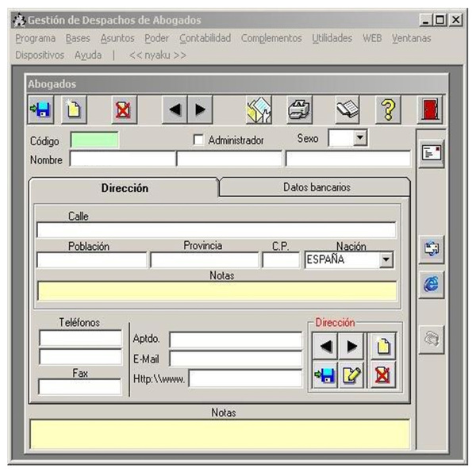The width and height of the screenshot is (476, 476).
Task: Open the Contabilidad menu
Action: coord(205,38)
